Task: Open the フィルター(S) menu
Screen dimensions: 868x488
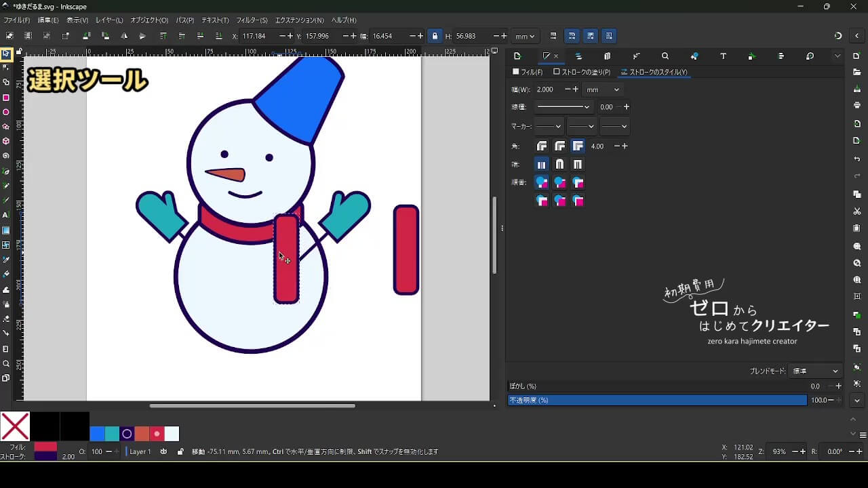Action: 252,20
